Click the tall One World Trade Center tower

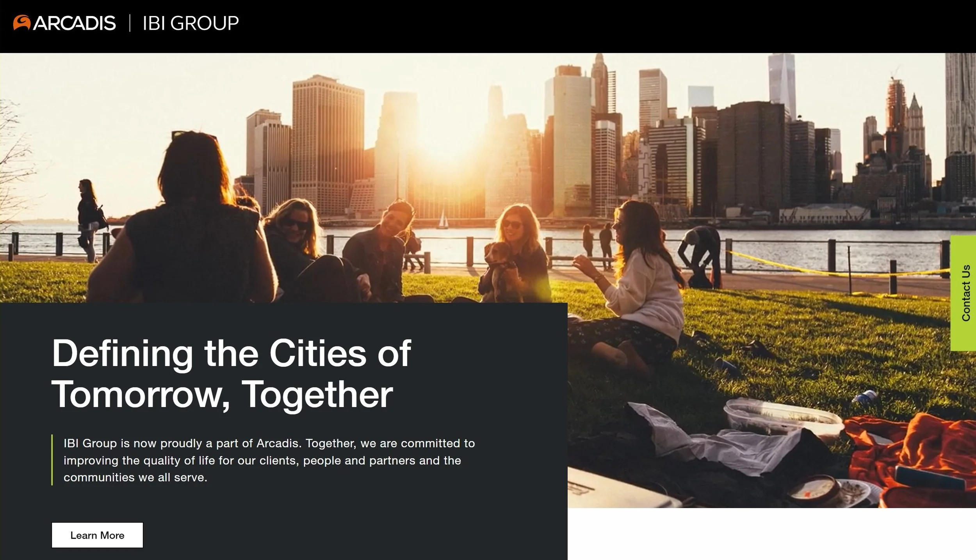pos(782,86)
